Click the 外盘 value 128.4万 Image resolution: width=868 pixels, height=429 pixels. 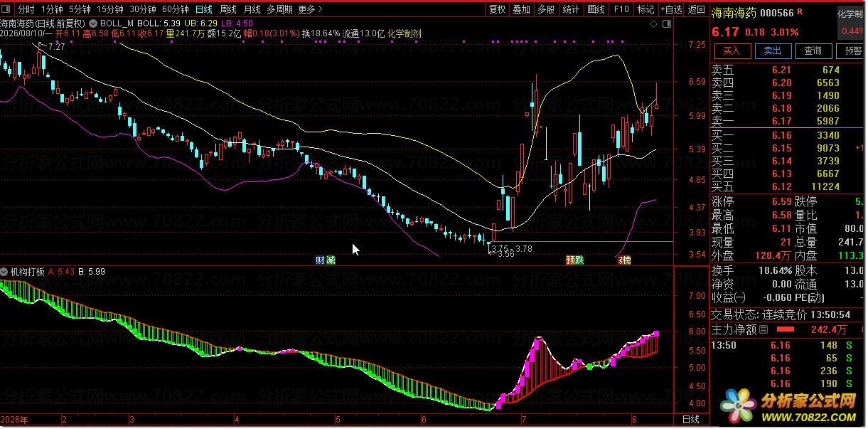[x=774, y=255]
